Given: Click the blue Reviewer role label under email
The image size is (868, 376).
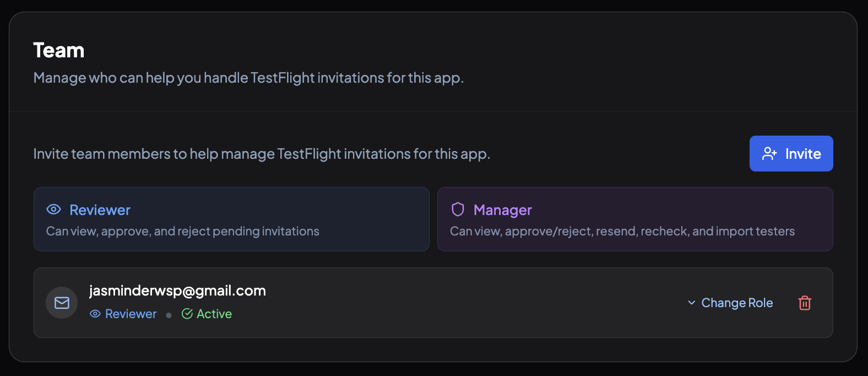Looking at the screenshot, I should (x=131, y=314).
